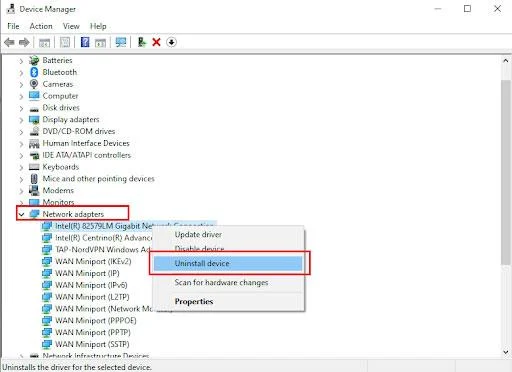Expand the Display adapters category
The image size is (512, 372).
21,120
